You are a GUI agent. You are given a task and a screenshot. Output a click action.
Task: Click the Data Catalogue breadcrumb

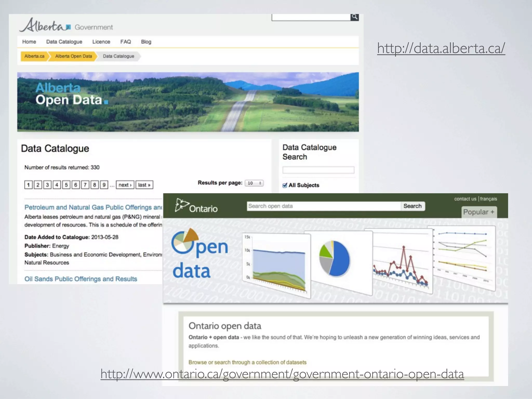coord(118,56)
